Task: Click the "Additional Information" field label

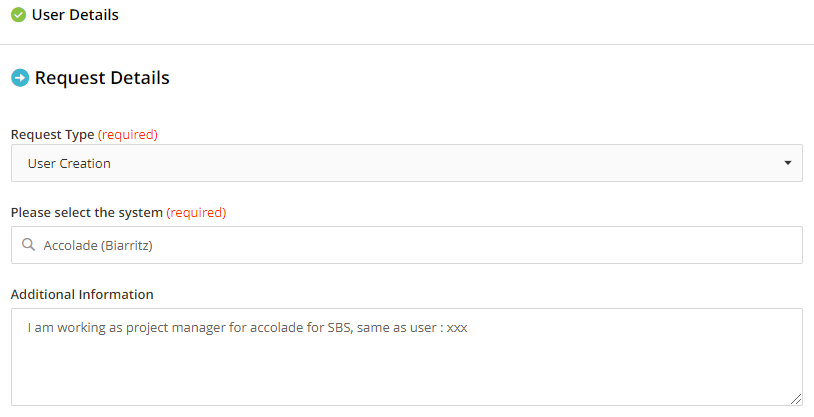Action: tap(82, 294)
